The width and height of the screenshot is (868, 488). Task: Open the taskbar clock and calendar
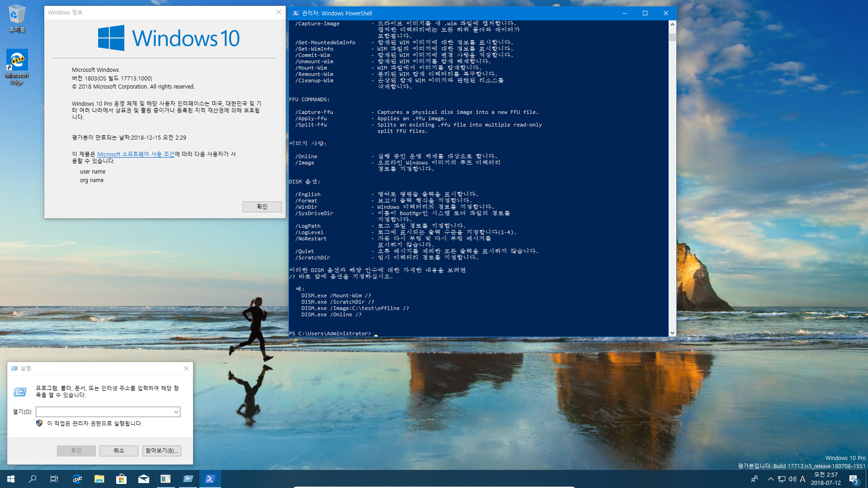point(826,479)
